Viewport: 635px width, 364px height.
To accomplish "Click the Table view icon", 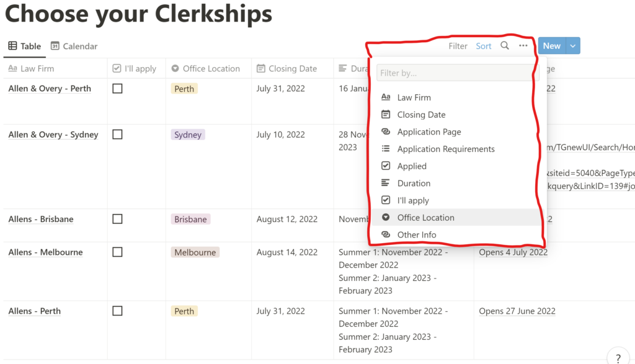I will tap(12, 46).
